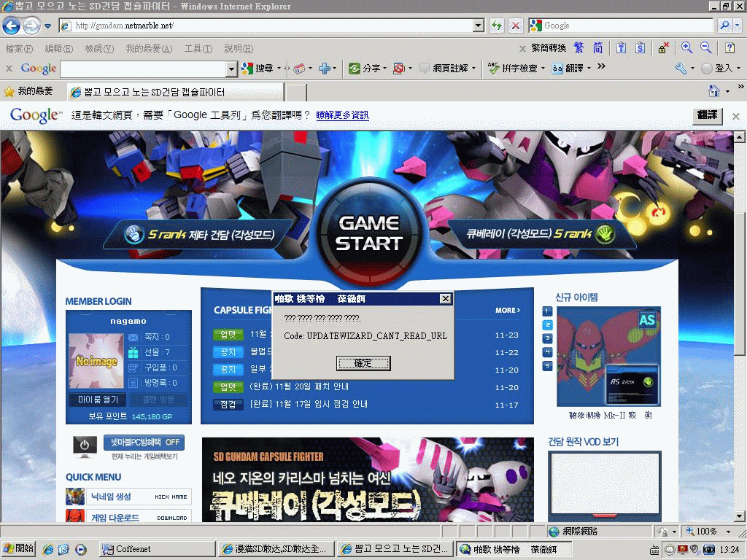This screenshot has height=560, width=747.
Task: Click the GAME START round button
Action: pyautogui.click(x=368, y=233)
